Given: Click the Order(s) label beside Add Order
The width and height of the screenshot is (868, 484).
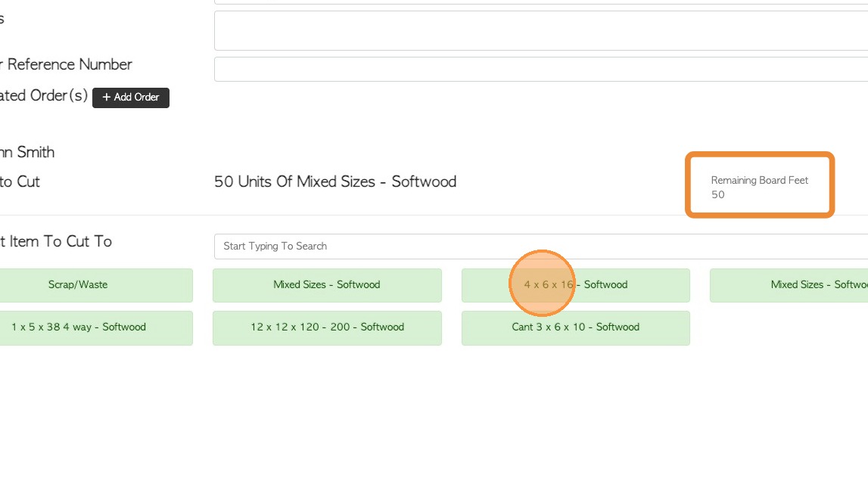Looking at the screenshot, I should tap(44, 96).
